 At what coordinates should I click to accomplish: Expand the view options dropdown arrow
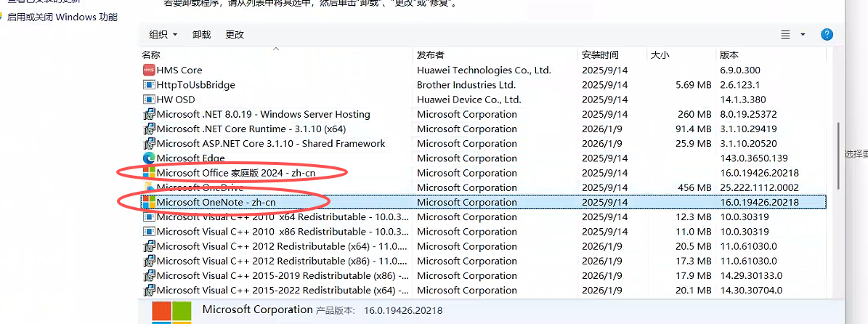tap(803, 34)
